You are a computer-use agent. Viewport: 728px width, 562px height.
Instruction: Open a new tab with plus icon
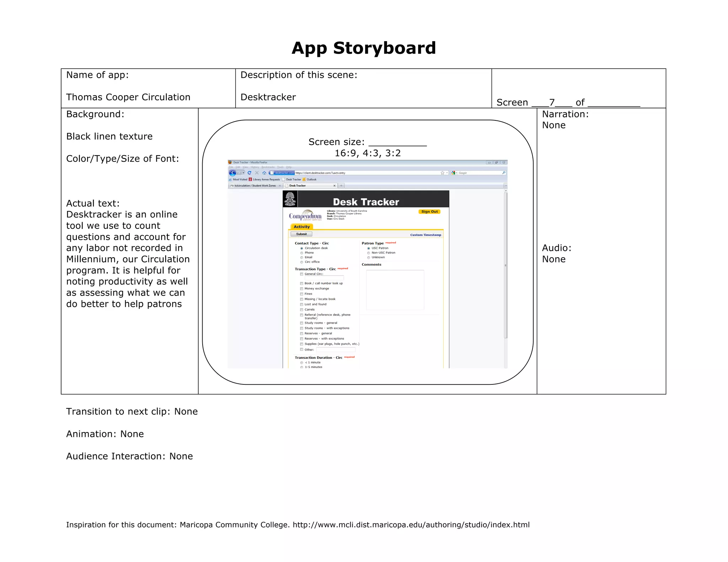tap(341, 186)
